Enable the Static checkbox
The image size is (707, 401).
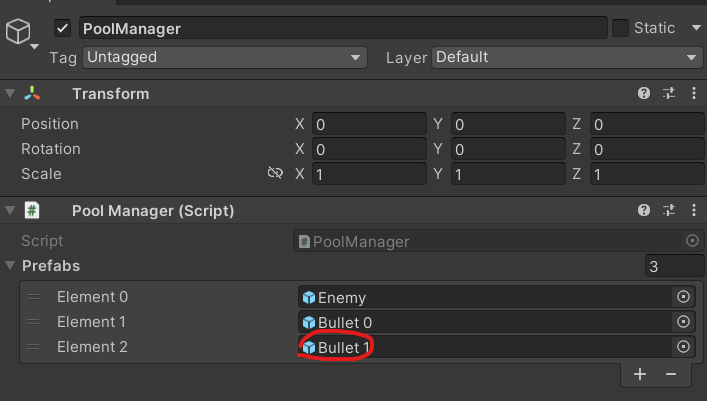pos(620,28)
